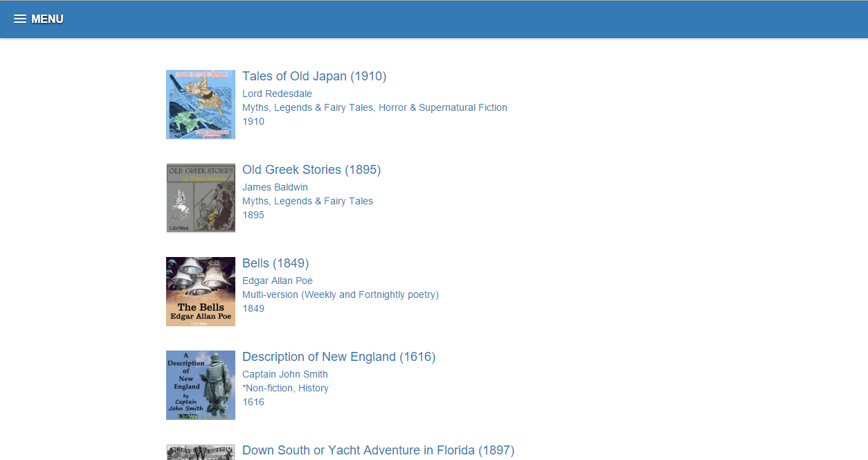Open the History genre page
The height and width of the screenshot is (460, 868).
314,388
